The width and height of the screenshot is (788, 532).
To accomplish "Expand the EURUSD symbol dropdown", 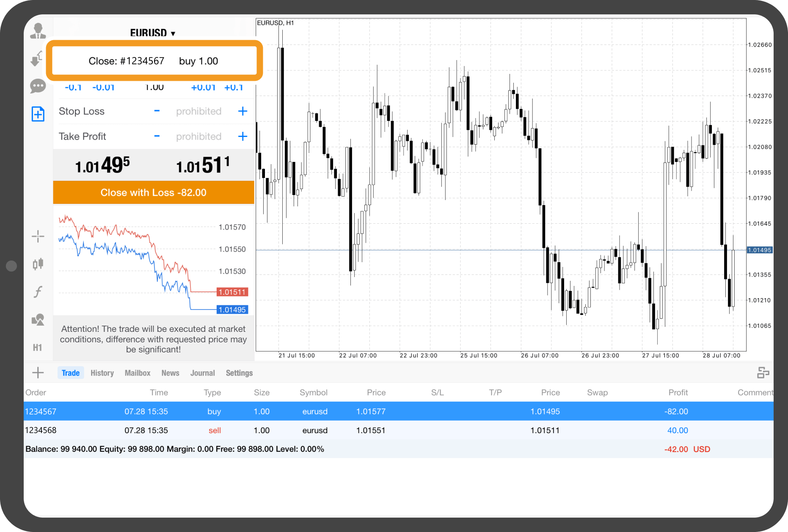I will point(152,33).
